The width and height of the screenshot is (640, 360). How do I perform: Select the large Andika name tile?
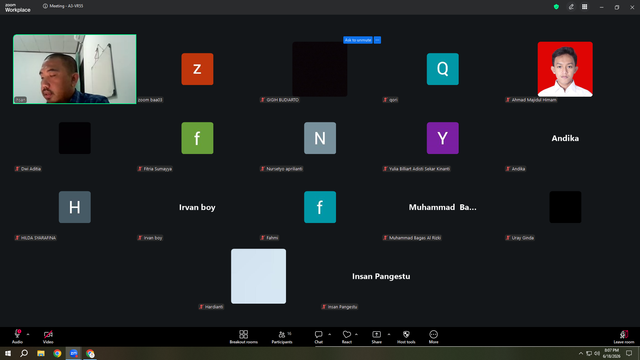point(565,138)
